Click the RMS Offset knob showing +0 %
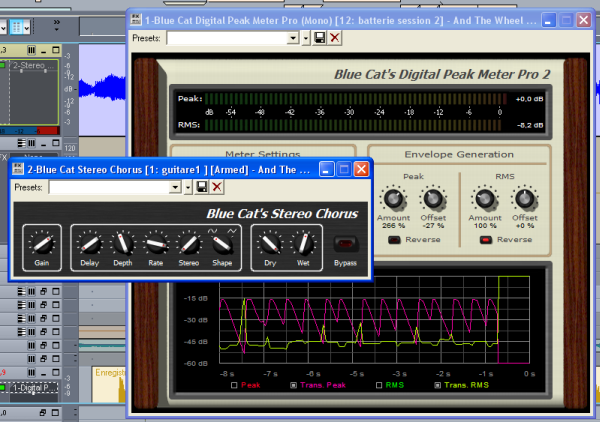 (x=525, y=199)
